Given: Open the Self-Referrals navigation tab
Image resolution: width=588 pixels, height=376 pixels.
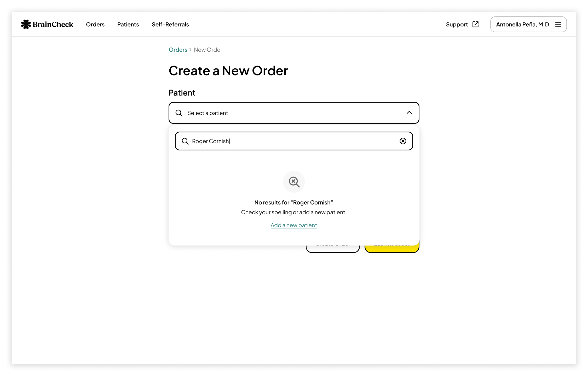Looking at the screenshot, I should 170,24.
